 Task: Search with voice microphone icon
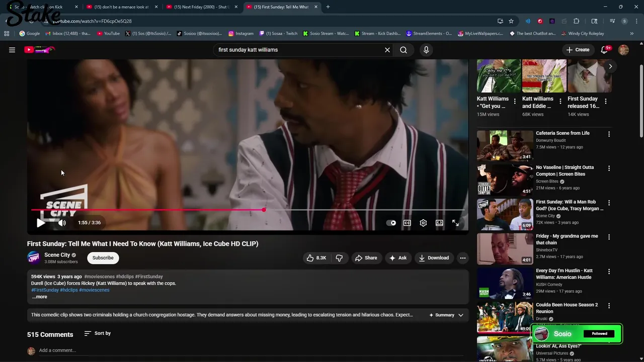point(426,50)
